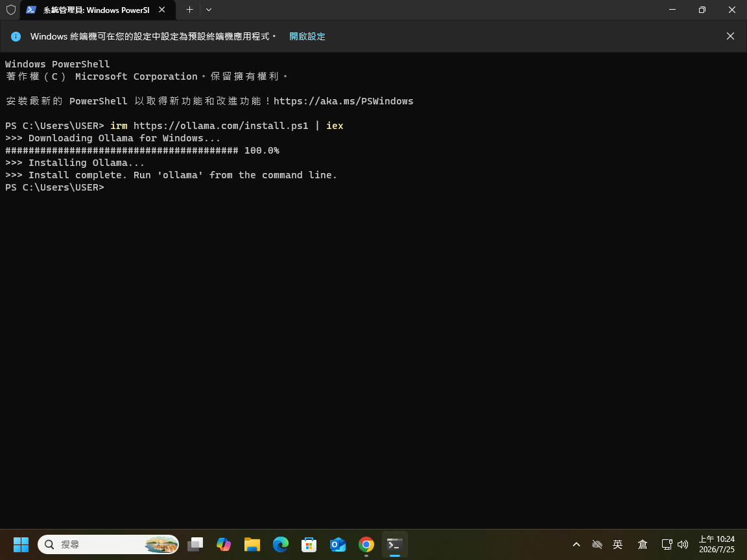
Task: Launch Copilot from the taskbar
Action: click(x=224, y=544)
